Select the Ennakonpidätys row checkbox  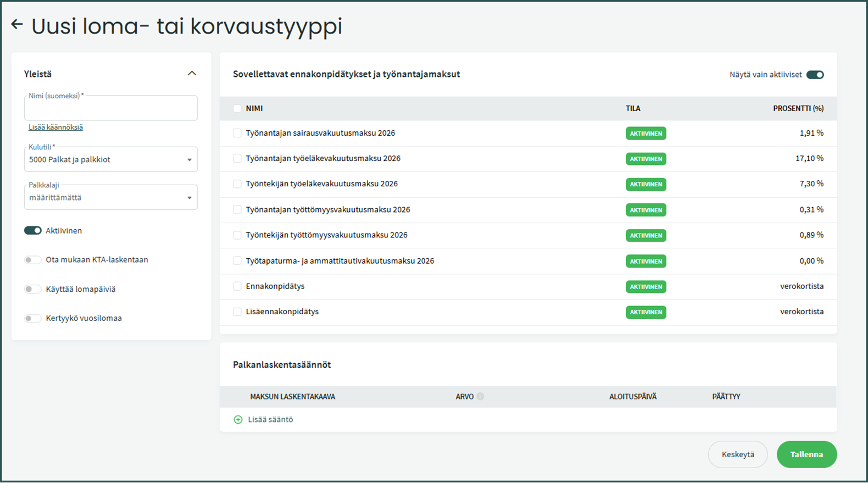click(237, 286)
